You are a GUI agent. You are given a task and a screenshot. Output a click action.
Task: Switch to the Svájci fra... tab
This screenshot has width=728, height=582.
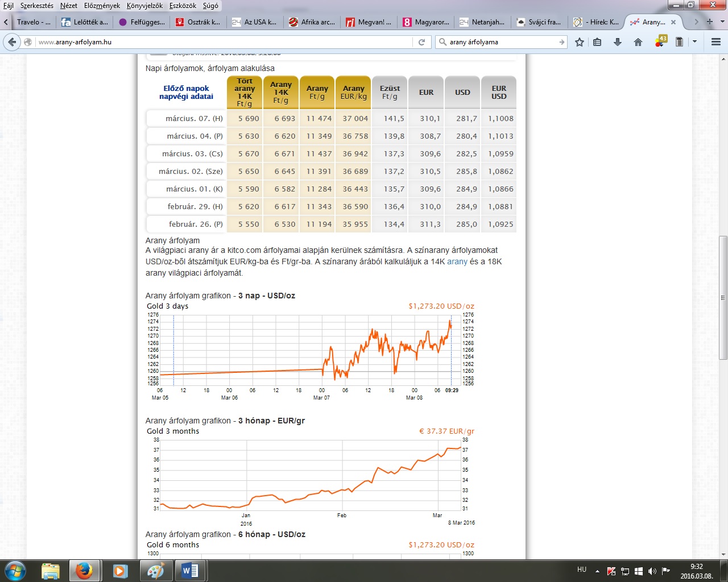click(x=539, y=22)
